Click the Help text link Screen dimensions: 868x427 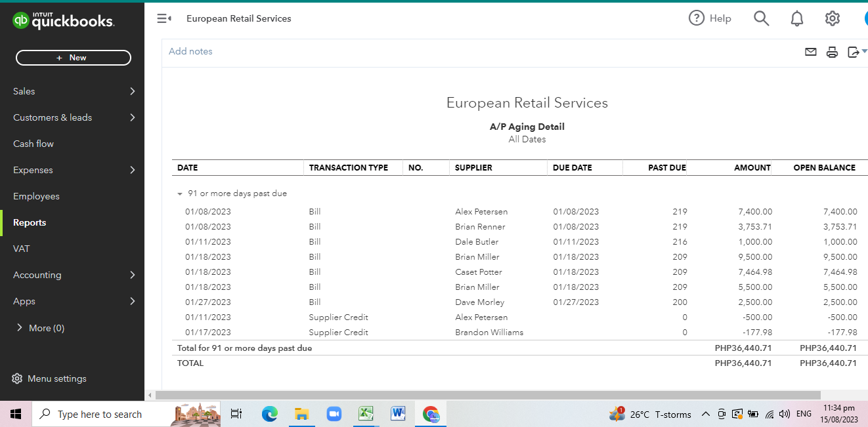[x=720, y=18]
